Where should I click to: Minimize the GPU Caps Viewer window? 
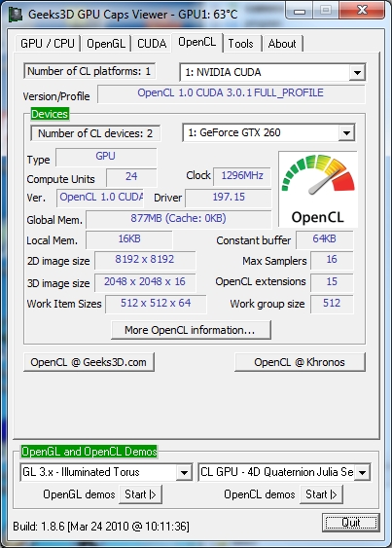(x=299, y=11)
